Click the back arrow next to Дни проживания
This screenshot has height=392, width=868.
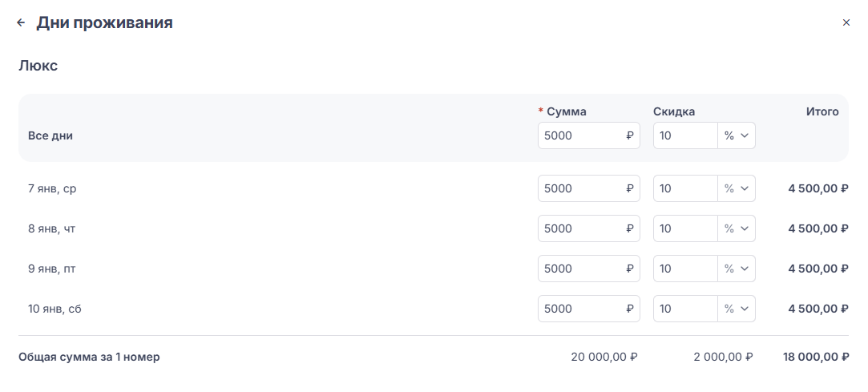(x=21, y=23)
